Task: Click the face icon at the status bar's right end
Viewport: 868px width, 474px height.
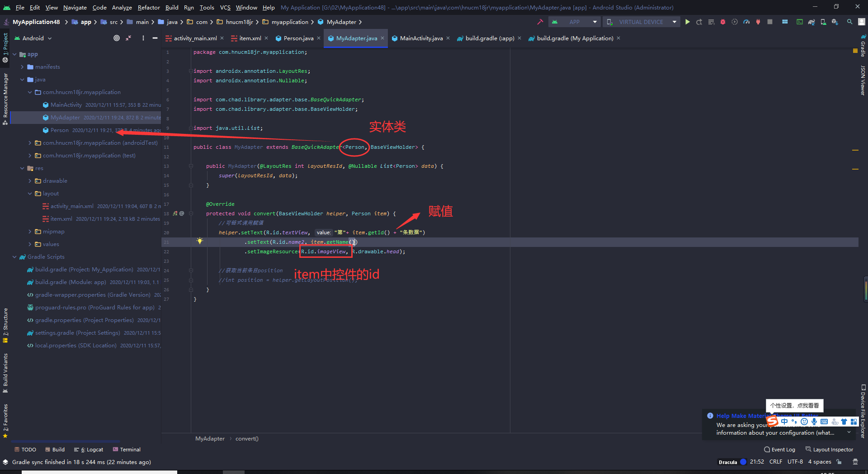Action: pyautogui.click(x=855, y=462)
